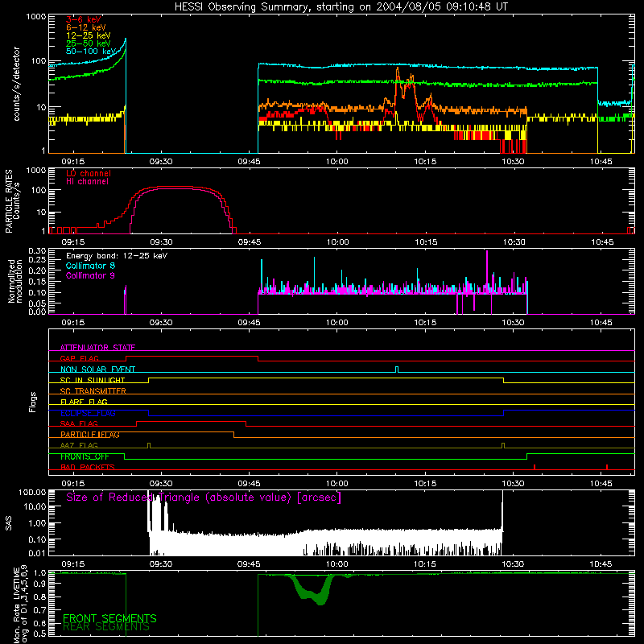Click the FRONTS_OFF flag label

pos(85,456)
